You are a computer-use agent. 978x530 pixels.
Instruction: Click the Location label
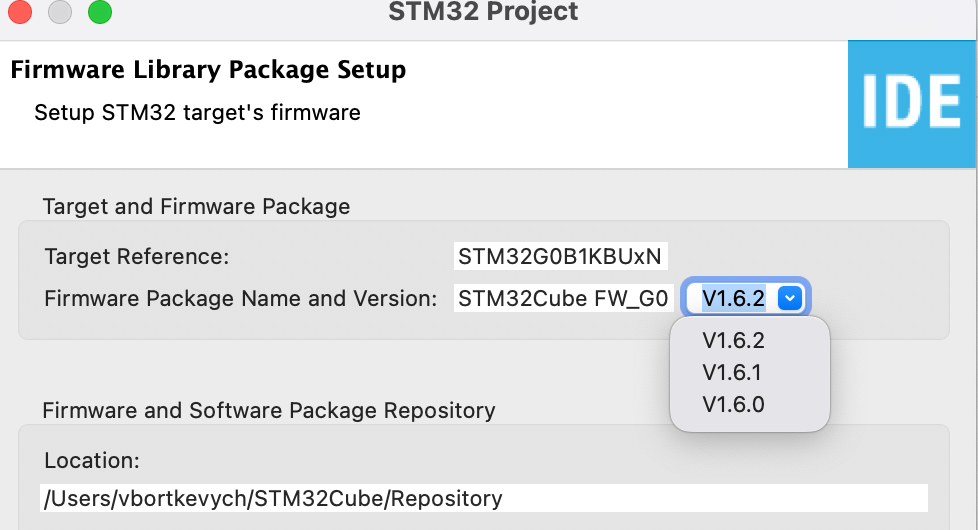click(x=92, y=461)
